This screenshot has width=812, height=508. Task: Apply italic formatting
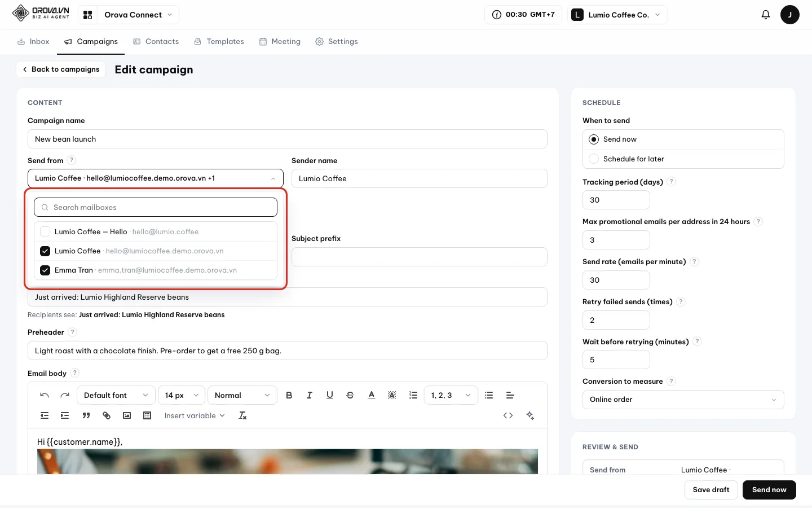310,395
